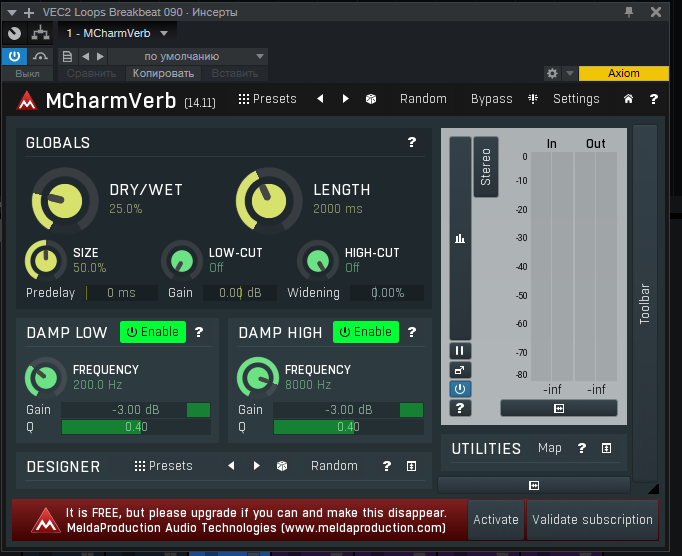The image size is (682, 556).
Task: Select next DESIGNER preset
Action: [x=257, y=466]
